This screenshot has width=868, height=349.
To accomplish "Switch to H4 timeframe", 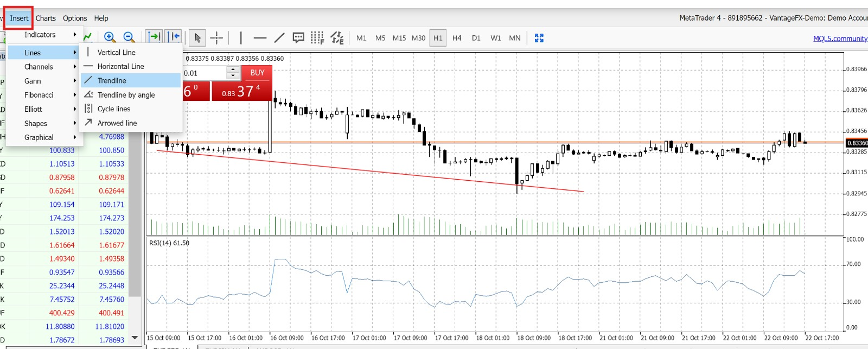I will [457, 38].
